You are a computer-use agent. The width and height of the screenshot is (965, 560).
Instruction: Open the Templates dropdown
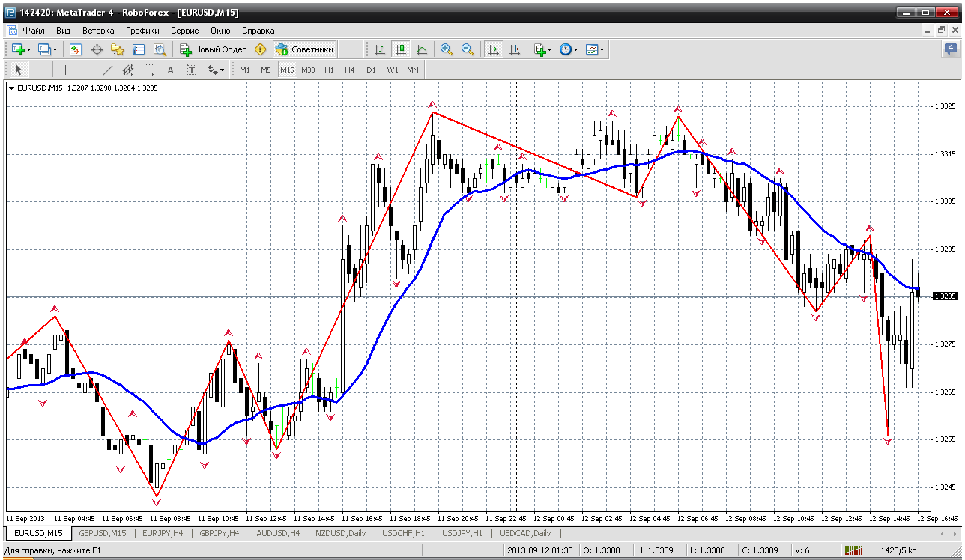tap(595, 49)
